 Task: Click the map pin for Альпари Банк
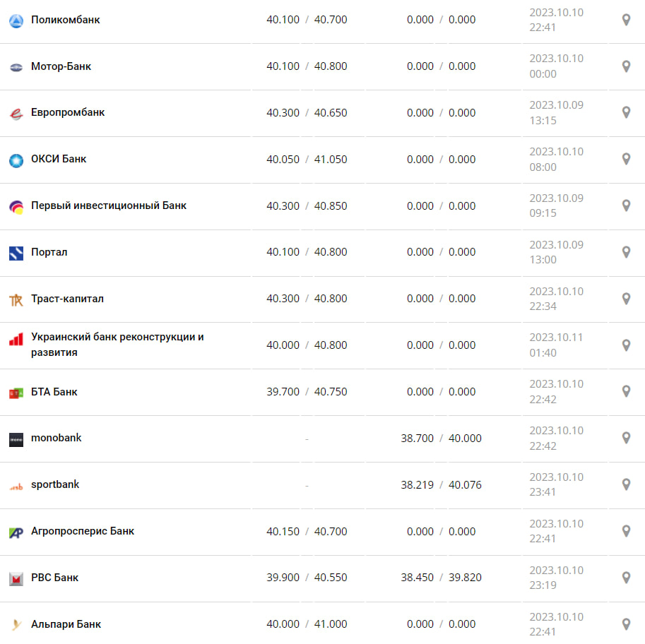coord(625,624)
